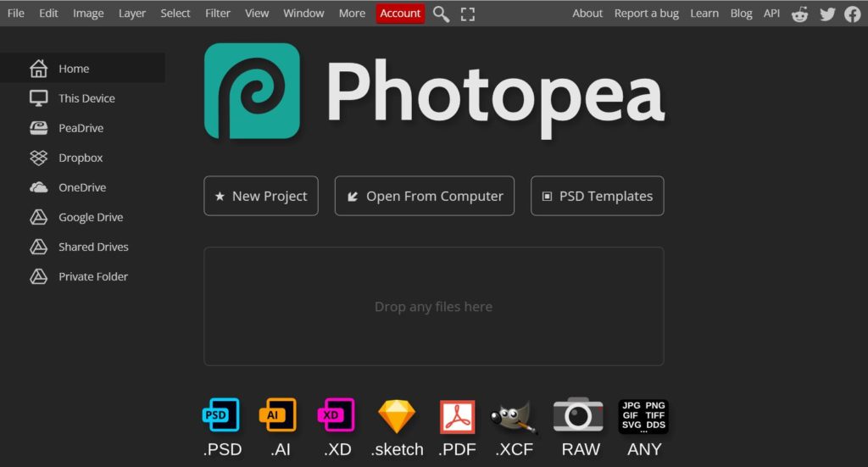Image resolution: width=868 pixels, height=467 pixels.
Task: Open the Window menu
Action: coord(303,14)
